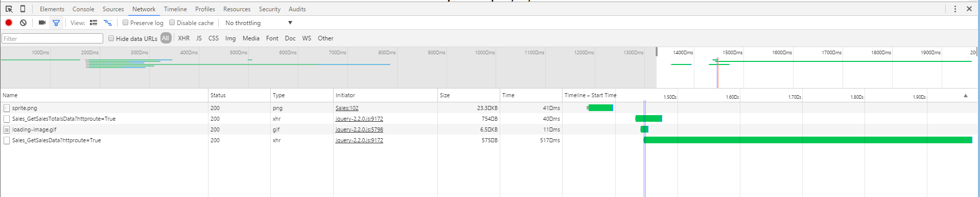Click the capture screenshots camera icon
Screen dimensions: 980x197
pos(42,23)
